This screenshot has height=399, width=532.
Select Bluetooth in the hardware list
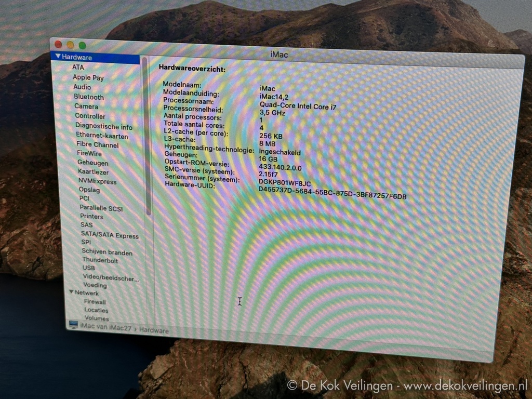tap(88, 97)
